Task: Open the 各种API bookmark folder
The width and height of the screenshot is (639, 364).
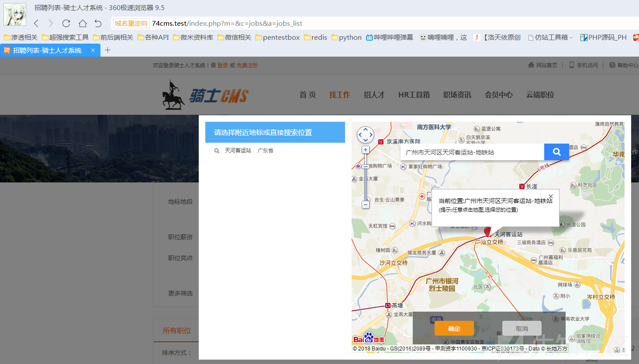Action: click(153, 38)
